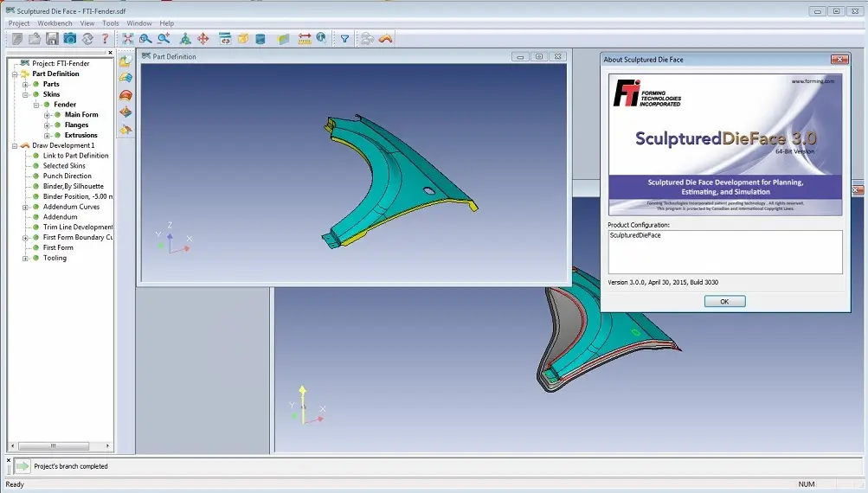
Task: Collapse the Fender tree node
Action: 36,105
